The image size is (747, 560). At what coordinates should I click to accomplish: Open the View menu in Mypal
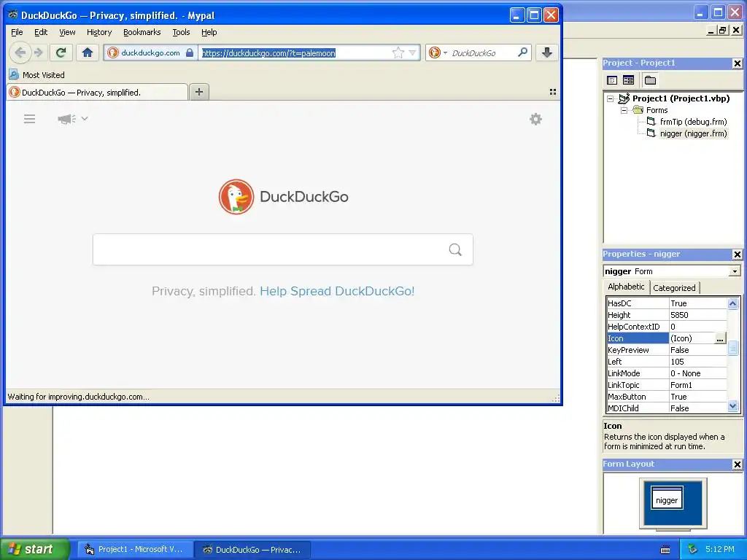[67, 32]
